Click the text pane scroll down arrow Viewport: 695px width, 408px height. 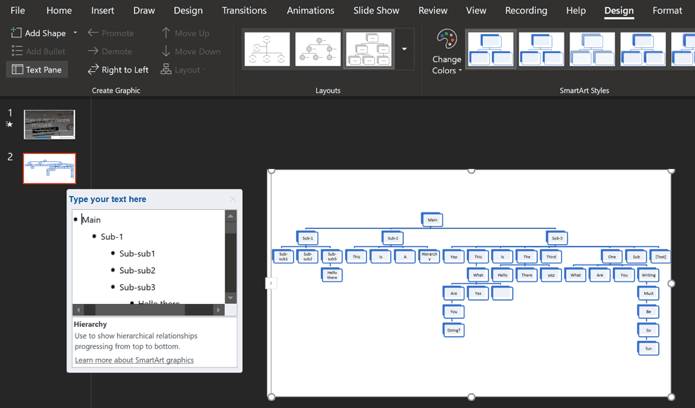coord(231,298)
